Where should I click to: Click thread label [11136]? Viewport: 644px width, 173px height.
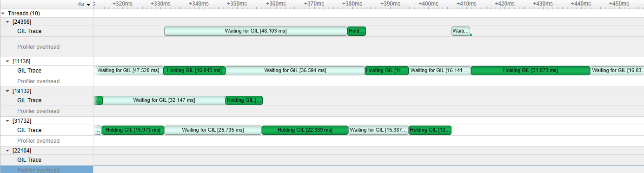coord(22,61)
